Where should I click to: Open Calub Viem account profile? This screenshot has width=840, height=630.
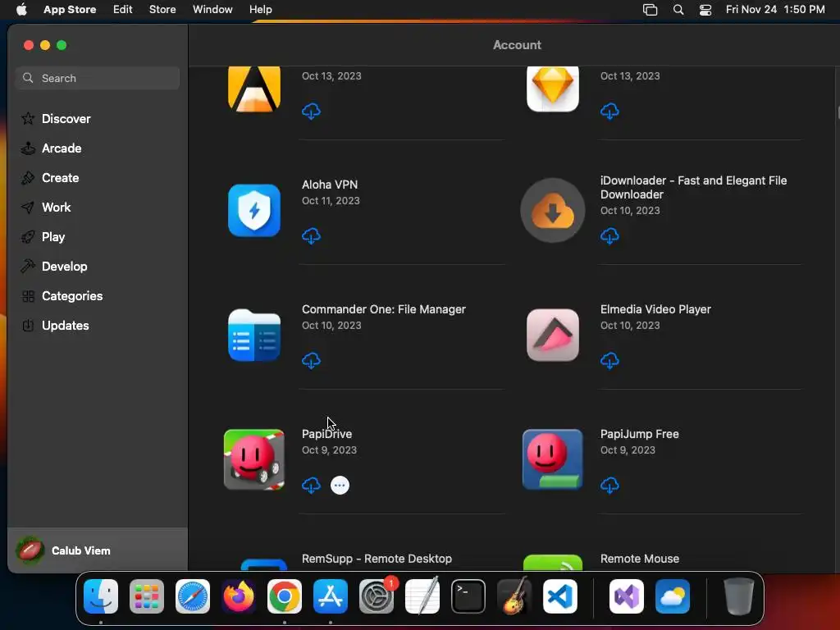98,550
